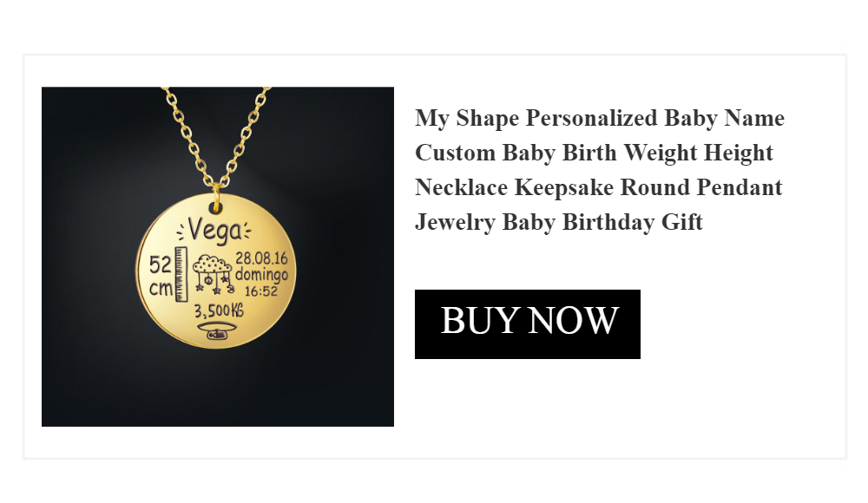Screen dimensions: 868x503
Task: Click the '52 cm' height engraving
Action: tap(161, 277)
